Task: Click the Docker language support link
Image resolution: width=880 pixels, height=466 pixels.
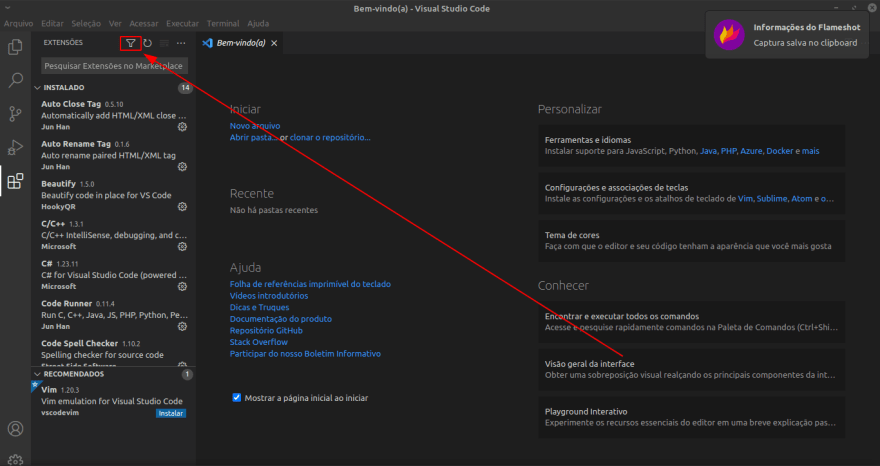Action: tap(780, 151)
